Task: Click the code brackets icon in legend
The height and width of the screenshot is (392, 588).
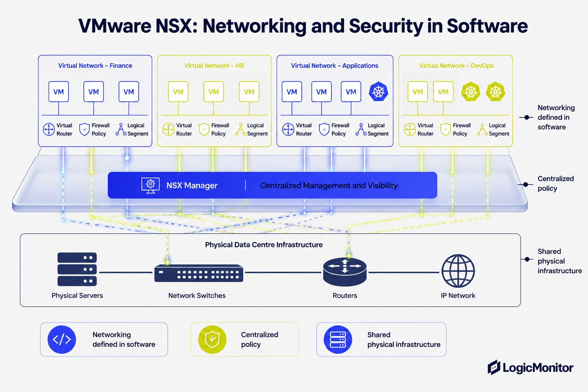Action: click(62, 340)
